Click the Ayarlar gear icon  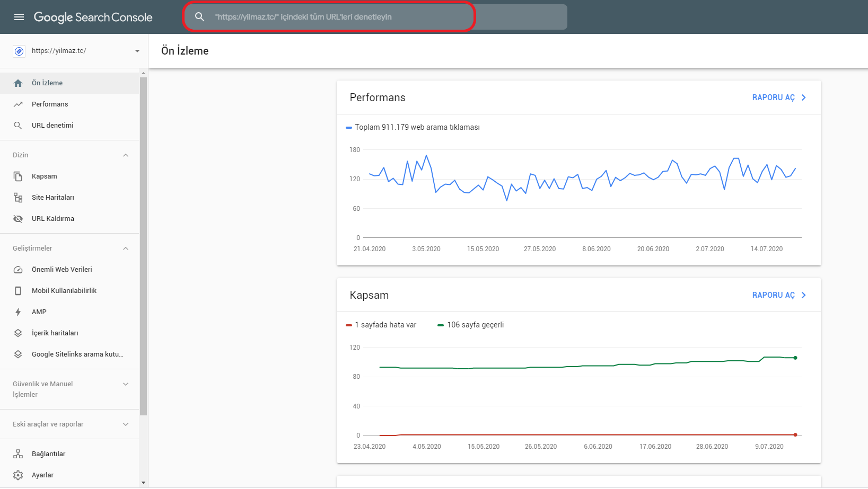point(18,475)
